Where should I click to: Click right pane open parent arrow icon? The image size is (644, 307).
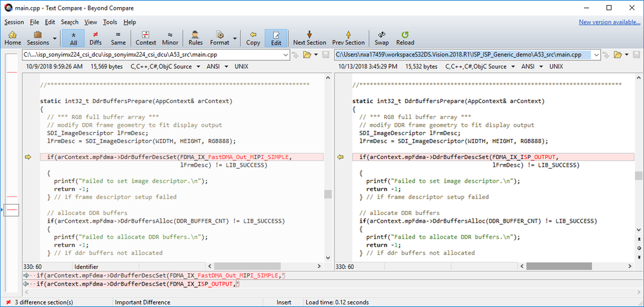(x=607, y=55)
